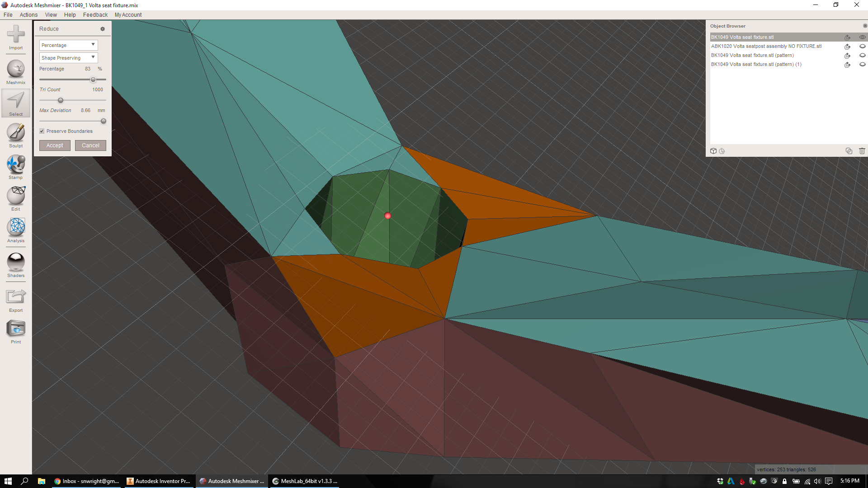Open the Actions menu

[x=28, y=15]
